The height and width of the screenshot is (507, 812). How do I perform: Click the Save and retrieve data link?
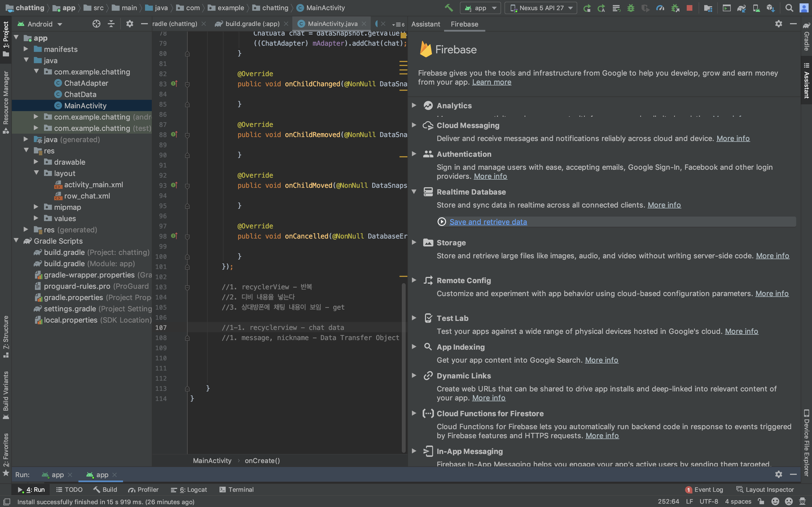tap(488, 222)
